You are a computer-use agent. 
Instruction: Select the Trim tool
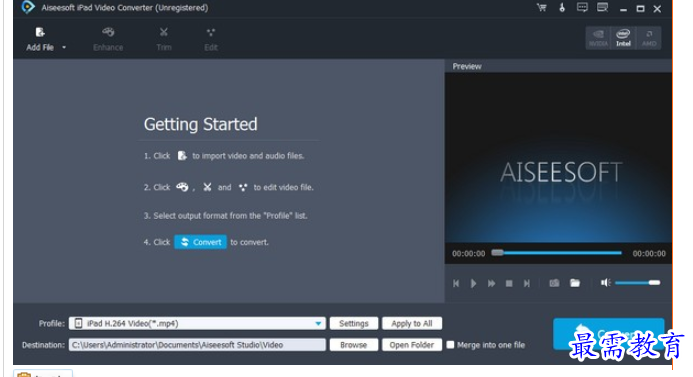(x=164, y=39)
